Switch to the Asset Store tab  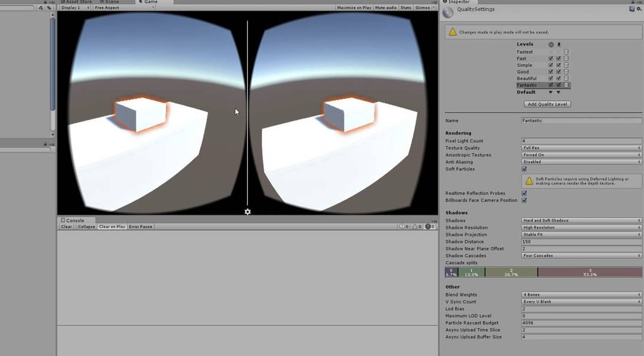coord(76,2)
